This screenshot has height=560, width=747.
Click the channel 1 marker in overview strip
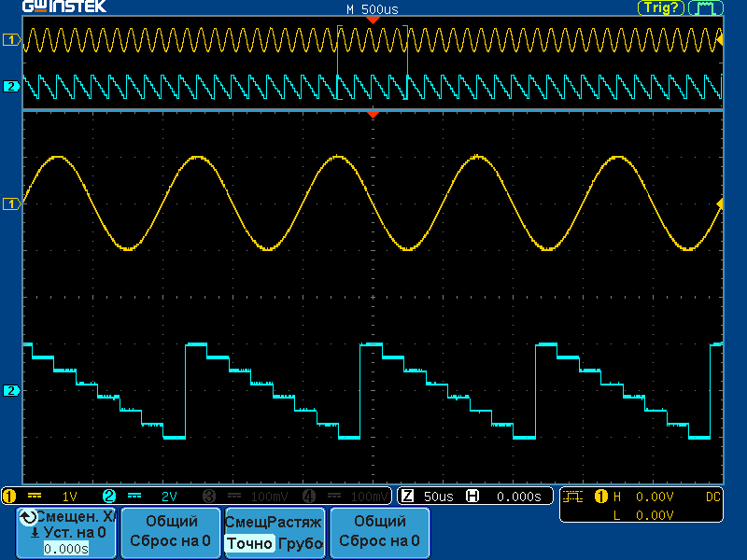(x=12, y=39)
